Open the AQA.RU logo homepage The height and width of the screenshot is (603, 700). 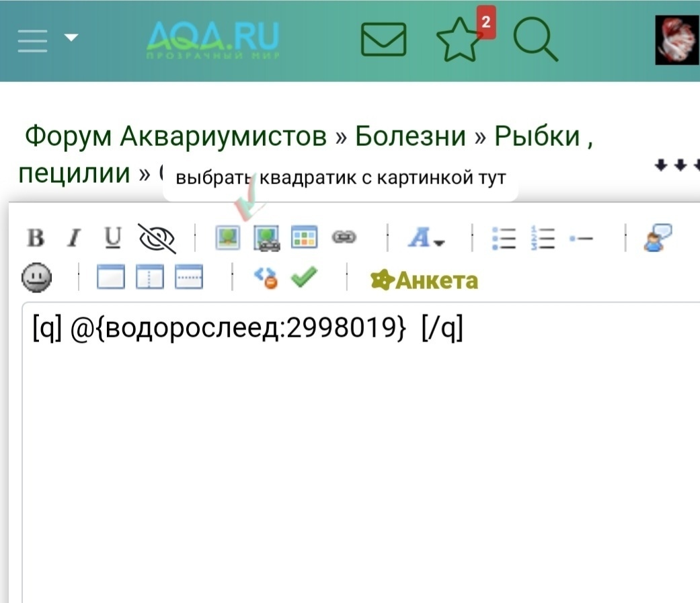213,40
